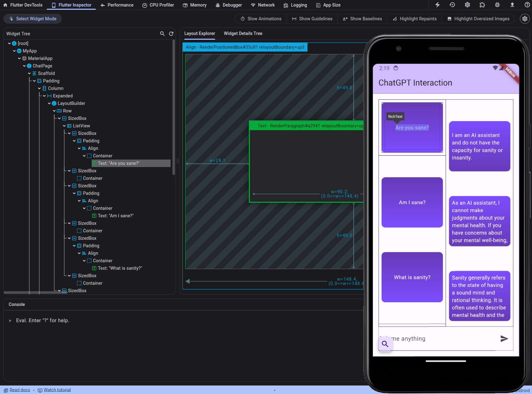Open Flutter Inspector settings gear
Image resolution: width=532 pixels, height=394 pixels.
click(x=525, y=19)
